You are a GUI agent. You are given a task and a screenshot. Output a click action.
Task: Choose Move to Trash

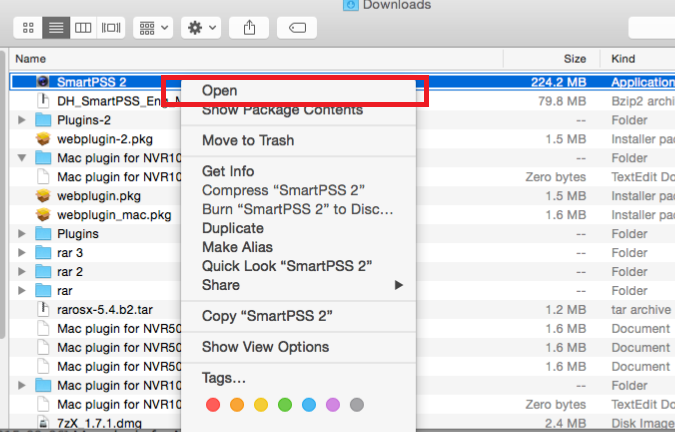pyautogui.click(x=298, y=140)
